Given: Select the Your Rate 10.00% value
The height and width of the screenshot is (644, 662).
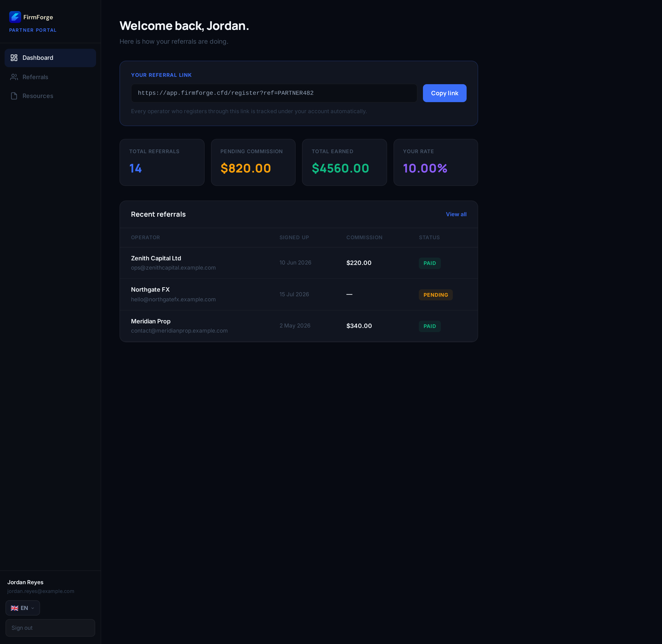Looking at the screenshot, I should point(425,168).
